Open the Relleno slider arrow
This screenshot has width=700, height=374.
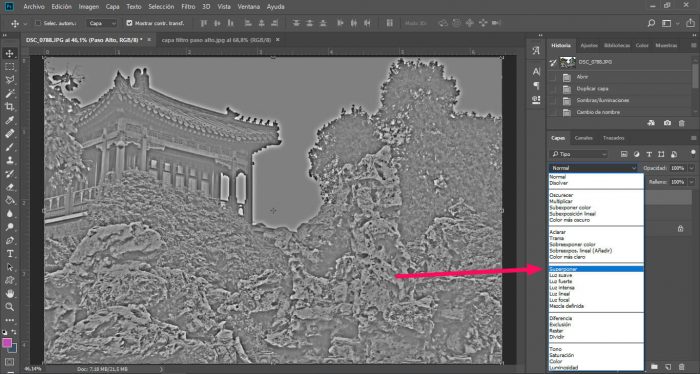click(x=692, y=182)
